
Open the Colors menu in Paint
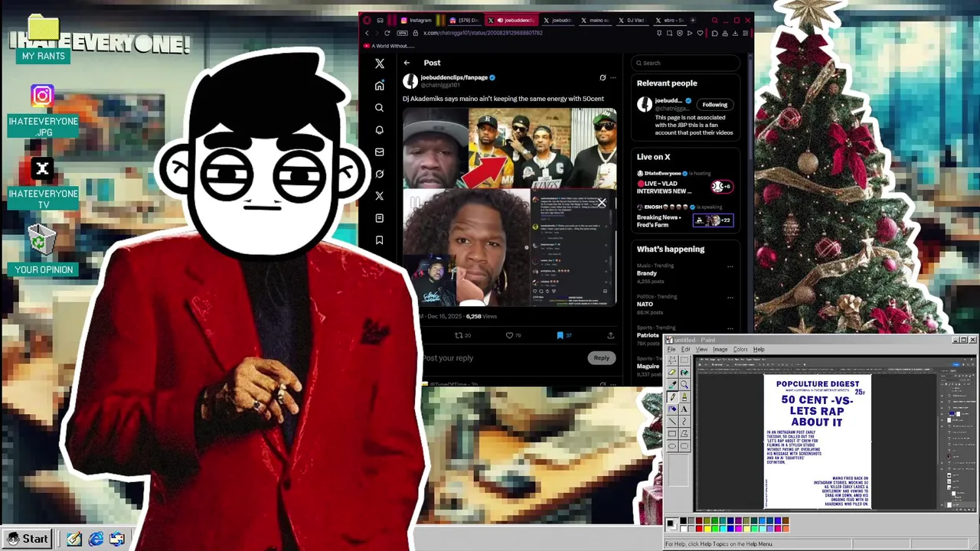tap(740, 350)
